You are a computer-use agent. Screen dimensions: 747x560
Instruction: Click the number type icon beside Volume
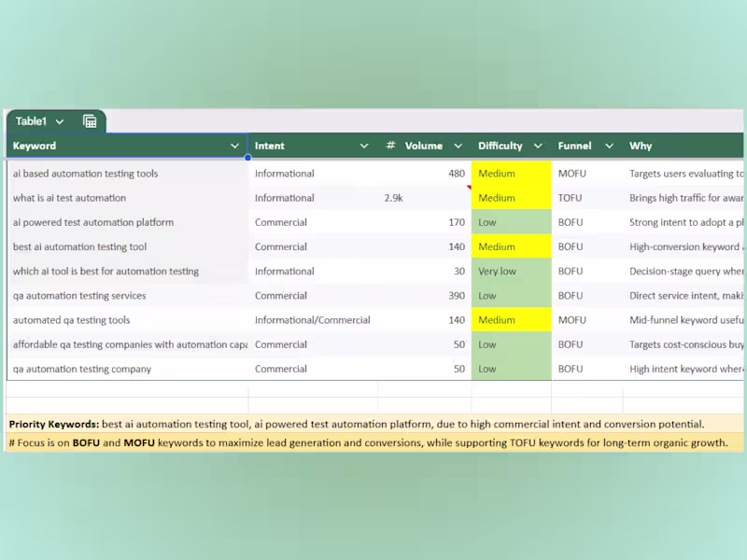(390, 146)
